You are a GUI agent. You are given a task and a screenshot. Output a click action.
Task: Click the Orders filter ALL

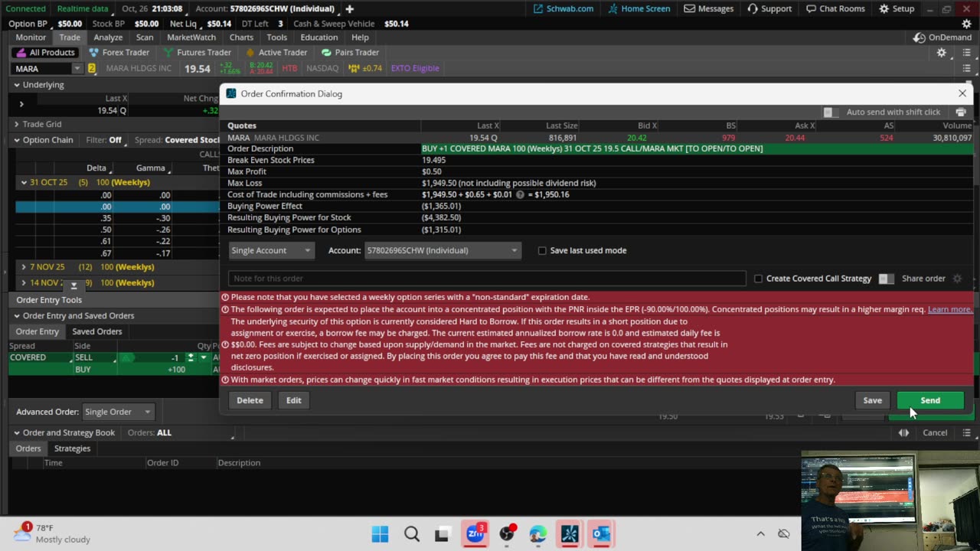[x=164, y=432]
